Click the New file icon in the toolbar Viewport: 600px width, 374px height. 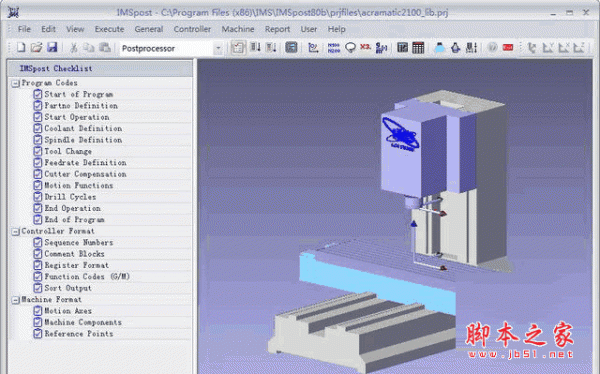21,47
